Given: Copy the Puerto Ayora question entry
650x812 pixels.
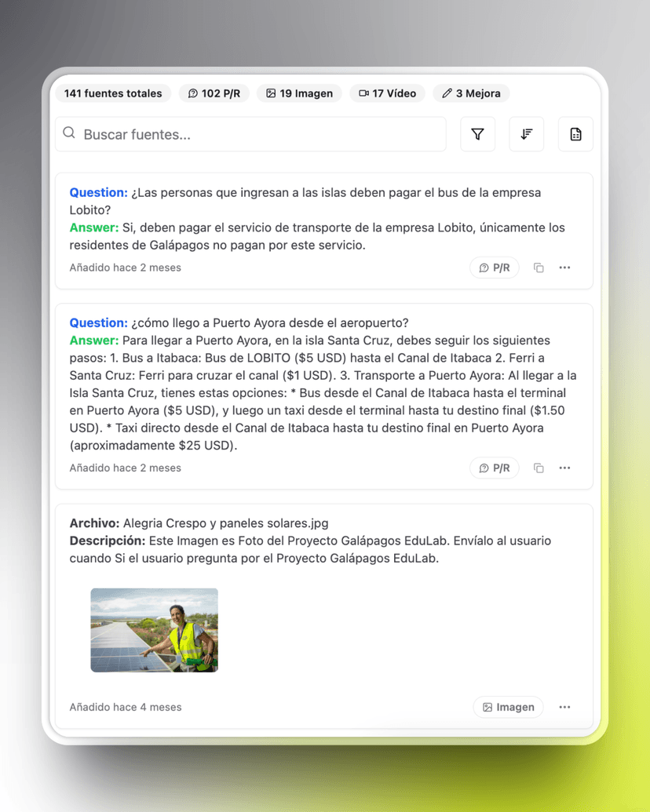Looking at the screenshot, I should point(539,468).
